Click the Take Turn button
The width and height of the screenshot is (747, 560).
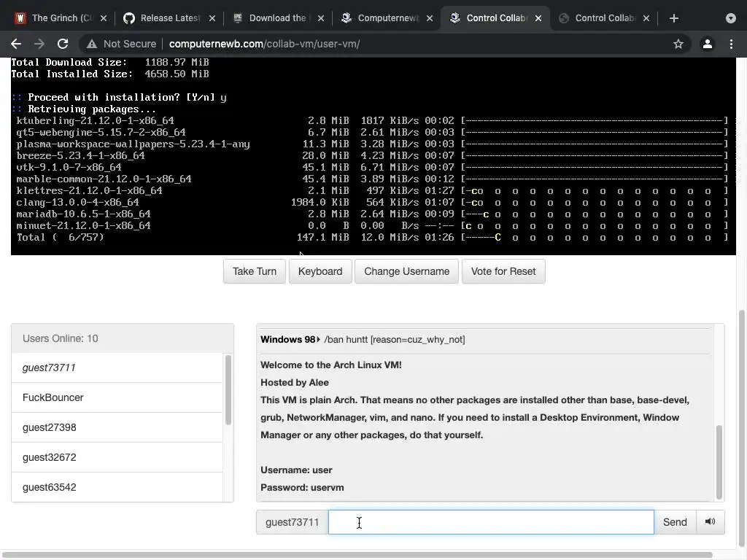point(255,271)
